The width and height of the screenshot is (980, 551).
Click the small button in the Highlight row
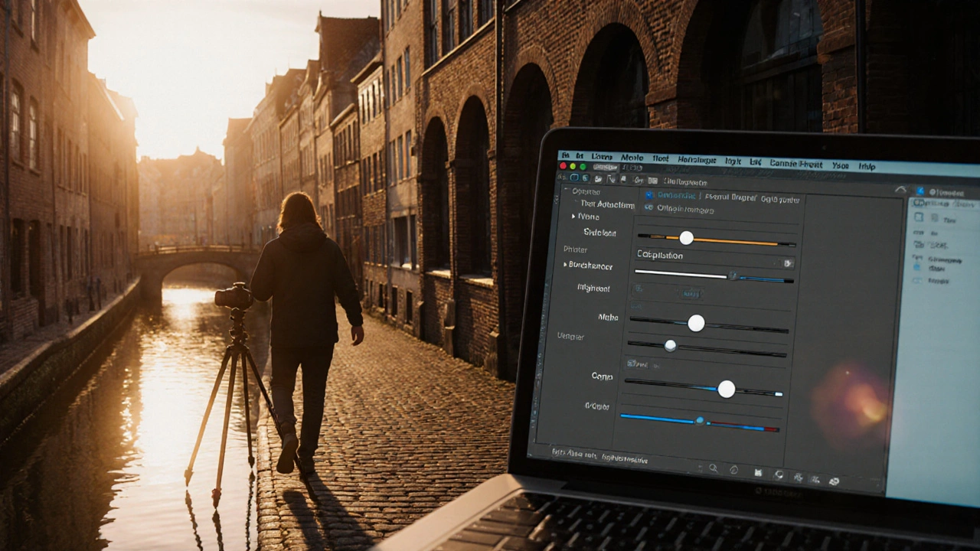tap(689, 293)
